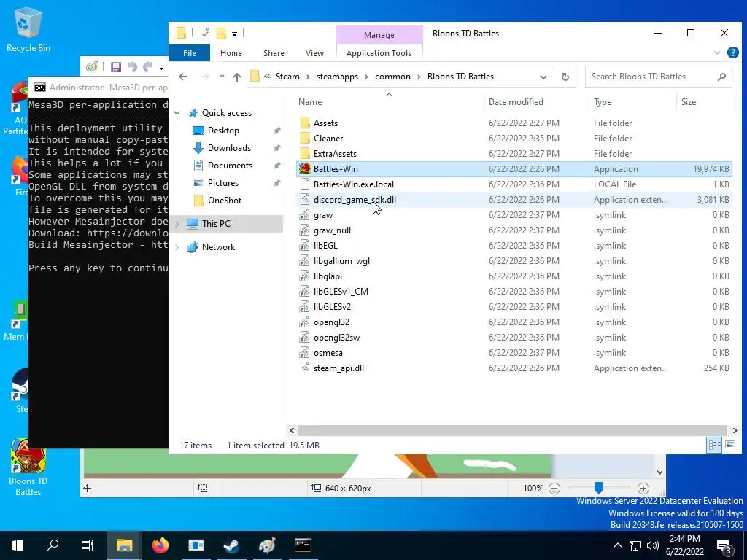Image resolution: width=747 pixels, height=560 pixels.
Task: Open the Application Tools tab
Action: [x=379, y=53]
